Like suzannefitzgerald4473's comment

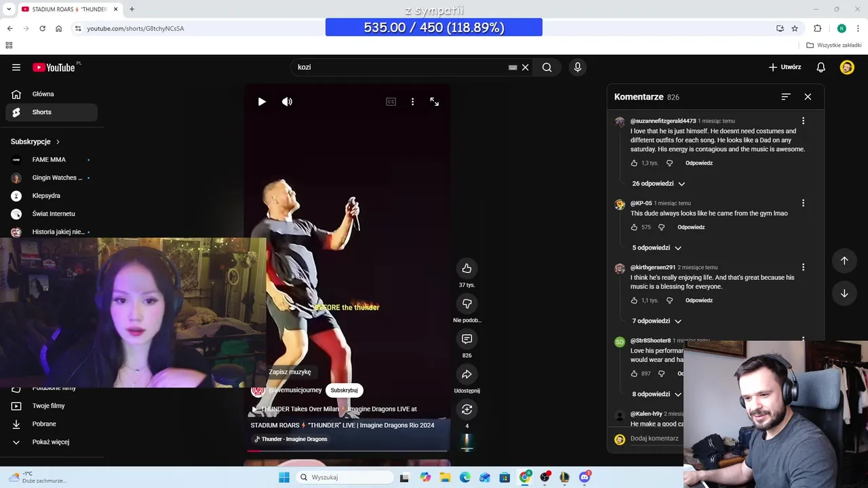click(634, 163)
